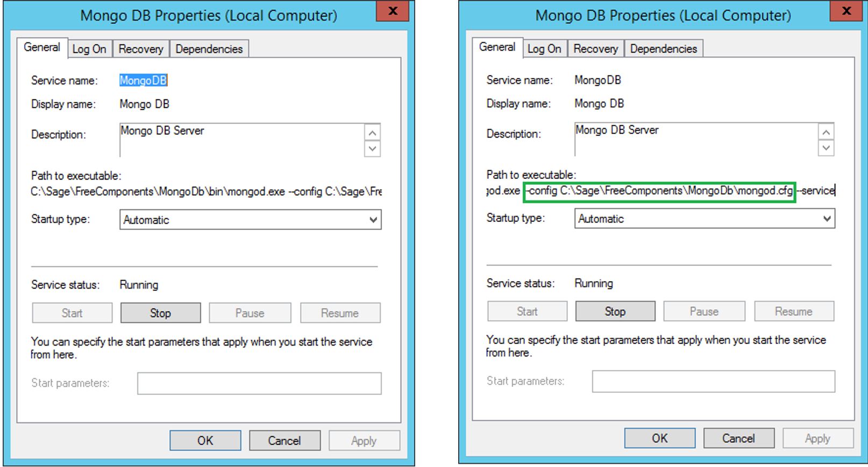This screenshot has height=467, width=868.
Task: Select the General tab in right dialog
Action: 497,47
